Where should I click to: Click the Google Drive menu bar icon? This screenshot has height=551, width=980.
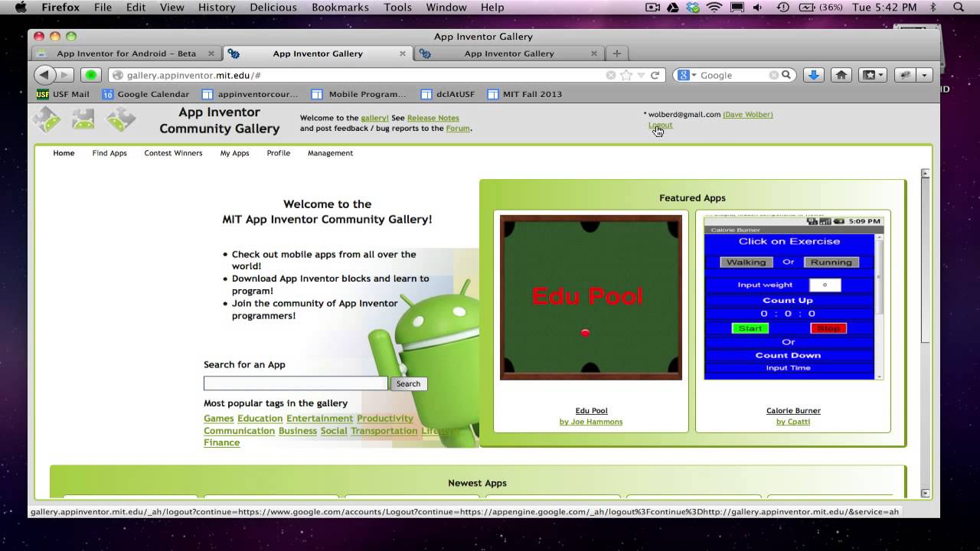pyautogui.click(x=673, y=8)
